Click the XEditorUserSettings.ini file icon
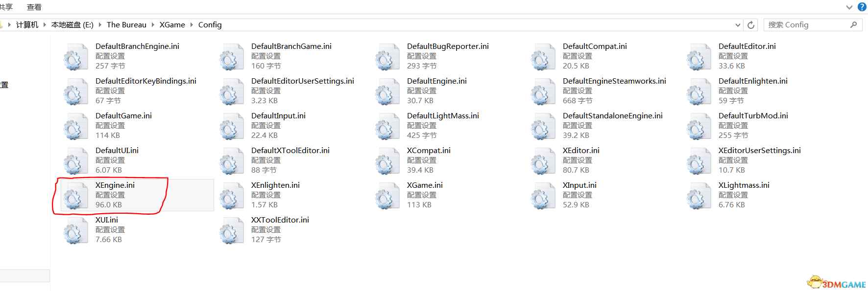This screenshot has height=291, width=868. click(699, 161)
